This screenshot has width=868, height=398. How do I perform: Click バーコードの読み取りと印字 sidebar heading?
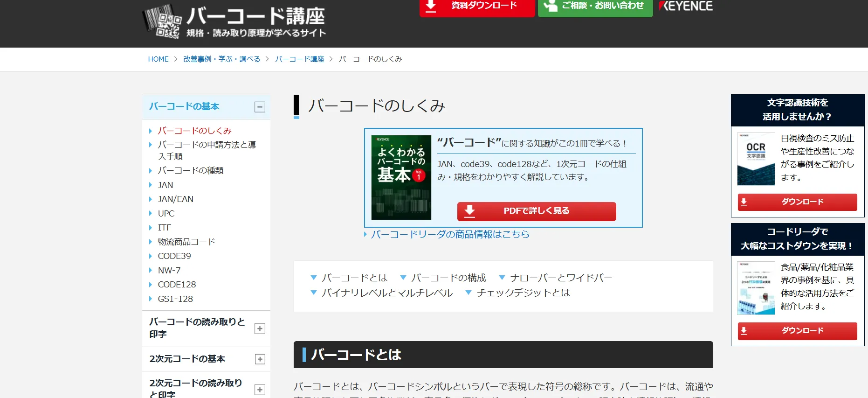click(197, 328)
